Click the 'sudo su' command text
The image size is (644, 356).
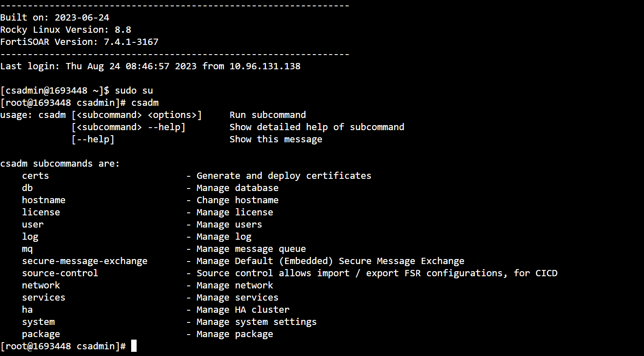(134, 90)
